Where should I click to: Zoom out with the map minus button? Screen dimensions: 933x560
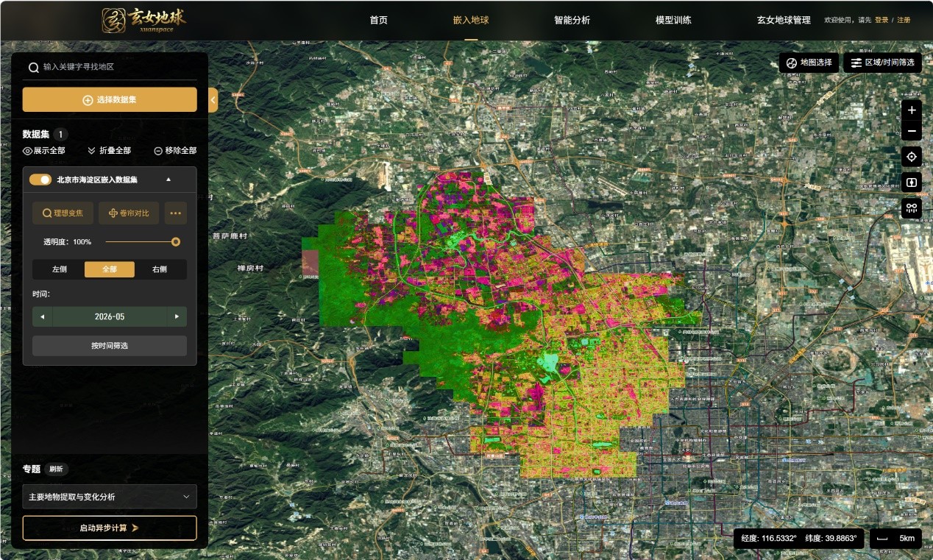(911, 132)
